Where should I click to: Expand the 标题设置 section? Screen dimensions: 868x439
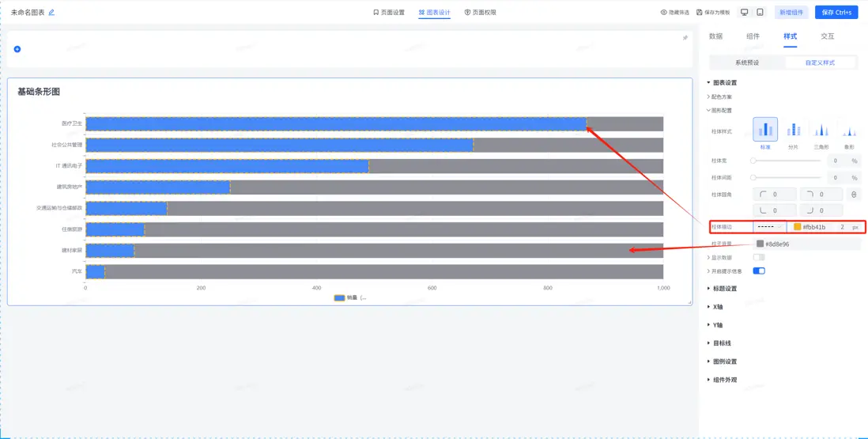click(x=722, y=289)
